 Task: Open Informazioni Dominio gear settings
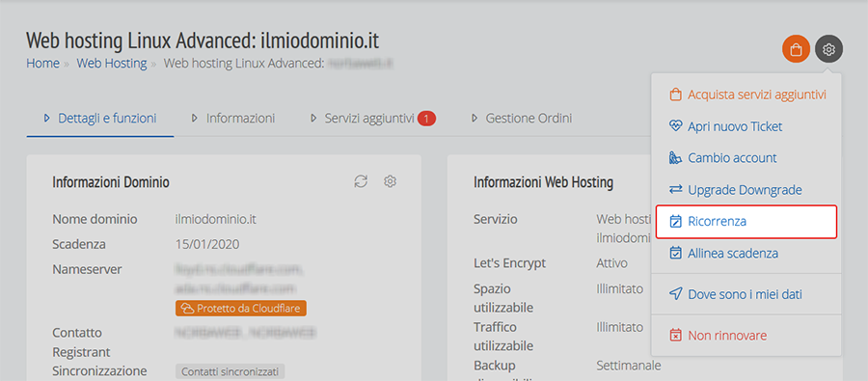point(391,181)
